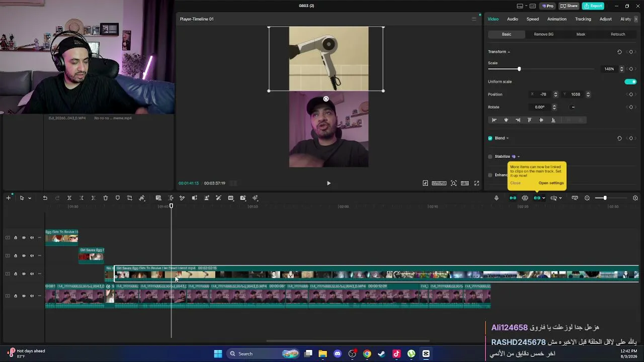Open the Player panel menu icon
The width and height of the screenshot is (644, 362).
point(473,19)
